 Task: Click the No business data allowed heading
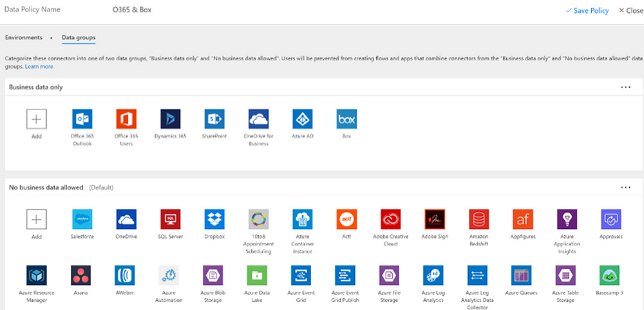(46, 188)
